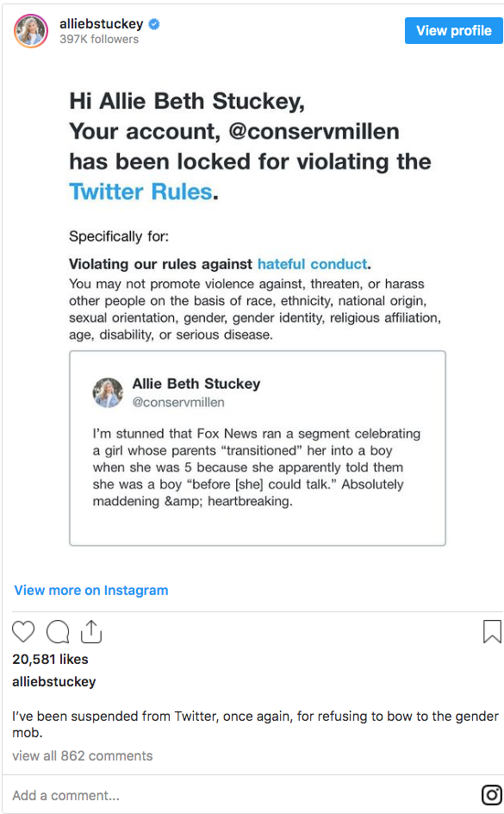Click the share upload icon
Image resolution: width=504 pixels, height=814 pixels.
[91, 631]
